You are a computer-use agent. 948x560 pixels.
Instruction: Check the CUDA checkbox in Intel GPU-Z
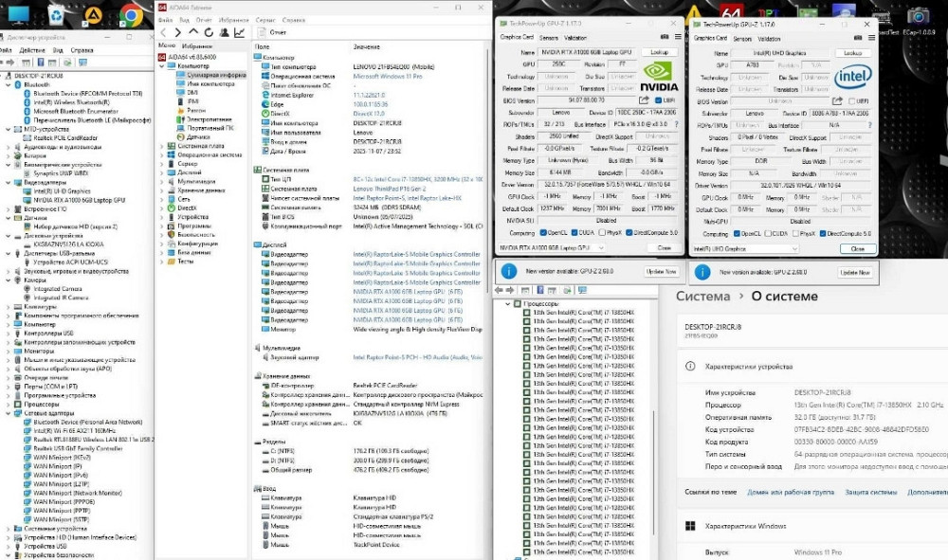coord(768,233)
